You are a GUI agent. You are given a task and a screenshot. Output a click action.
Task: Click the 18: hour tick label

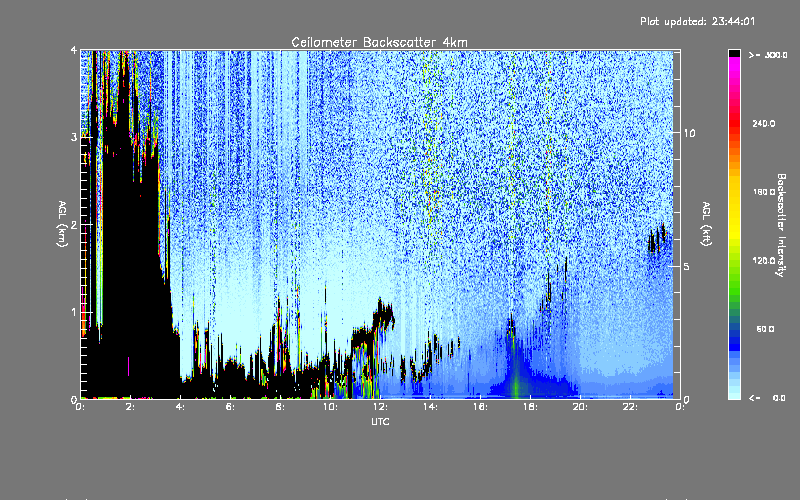(x=530, y=407)
